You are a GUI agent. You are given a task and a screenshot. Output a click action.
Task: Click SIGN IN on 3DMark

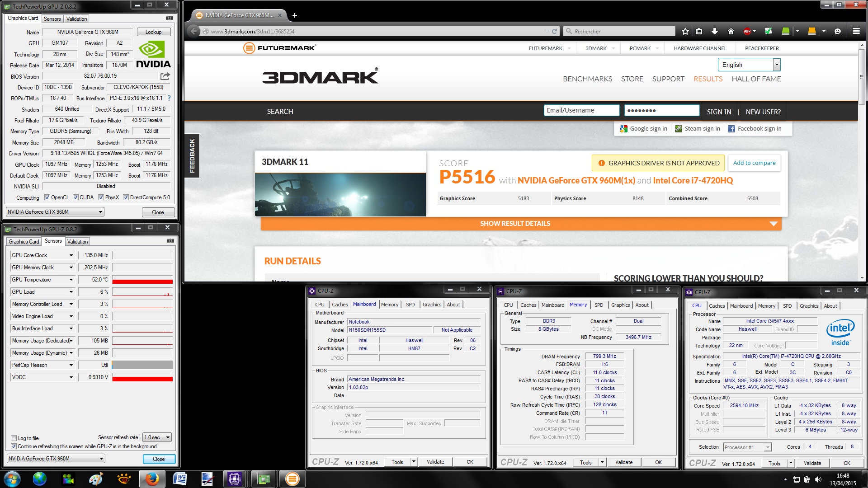point(719,112)
